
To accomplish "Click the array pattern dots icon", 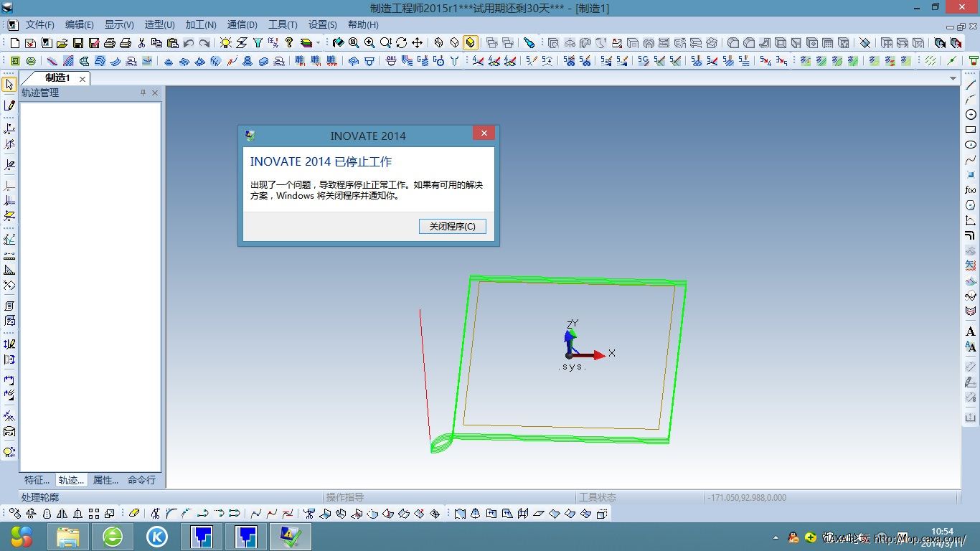I will [94, 514].
